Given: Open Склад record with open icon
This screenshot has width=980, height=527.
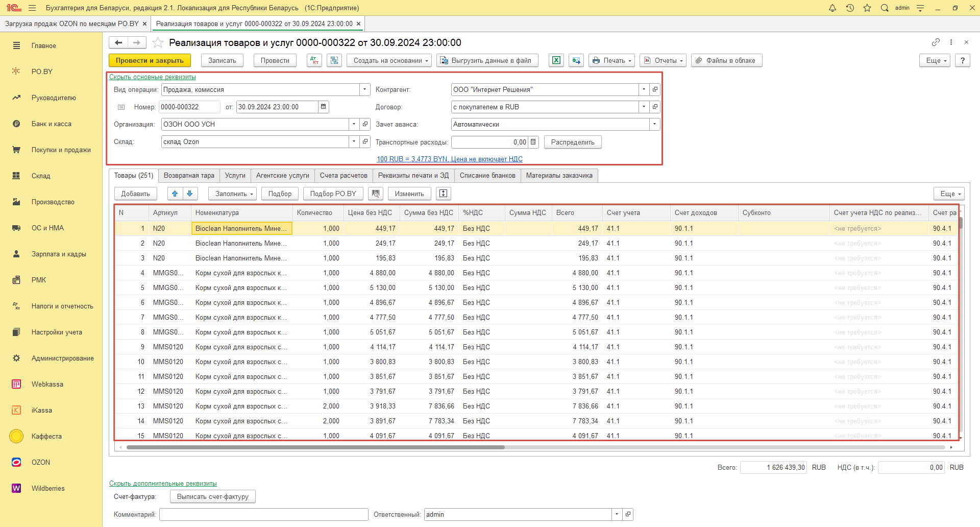Looking at the screenshot, I should click(365, 141).
